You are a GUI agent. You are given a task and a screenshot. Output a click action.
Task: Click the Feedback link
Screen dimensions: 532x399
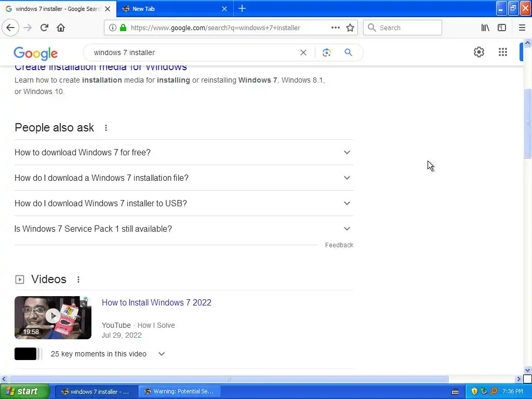click(339, 245)
